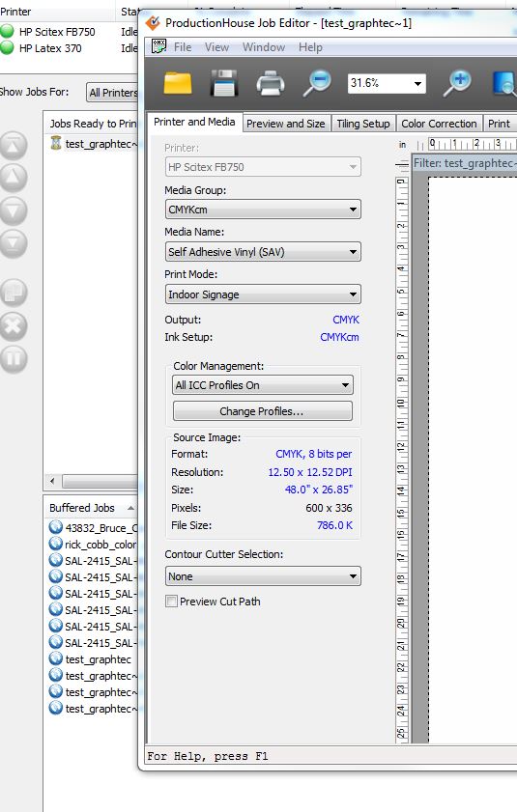The height and width of the screenshot is (812, 517).
Task: Sort Buffered Jobs with the column arrow
Action: pyautogui.click(x=130, y=508)
